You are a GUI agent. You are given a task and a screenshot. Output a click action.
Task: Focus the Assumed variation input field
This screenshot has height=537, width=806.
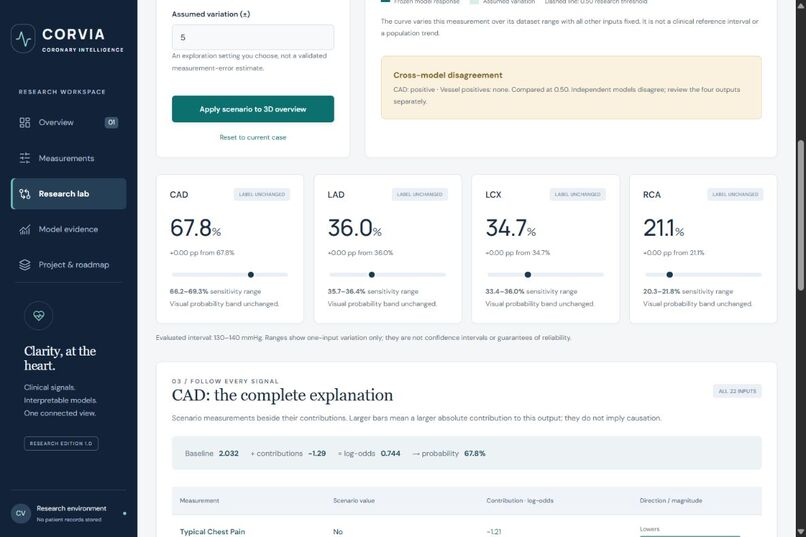click(253, 37)
